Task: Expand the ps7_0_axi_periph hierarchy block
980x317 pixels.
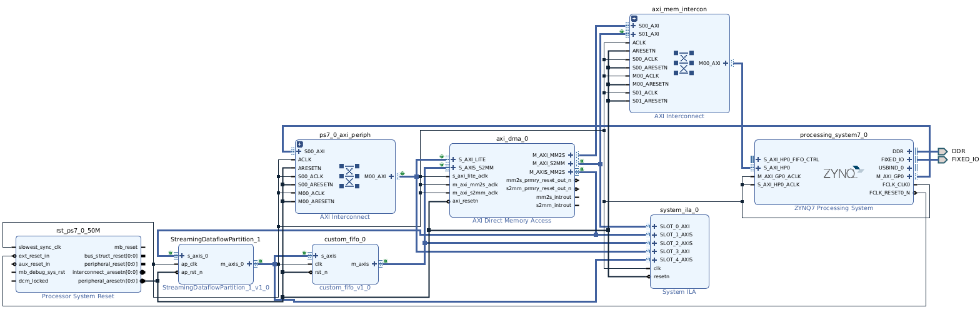Action: pos(299,144)
